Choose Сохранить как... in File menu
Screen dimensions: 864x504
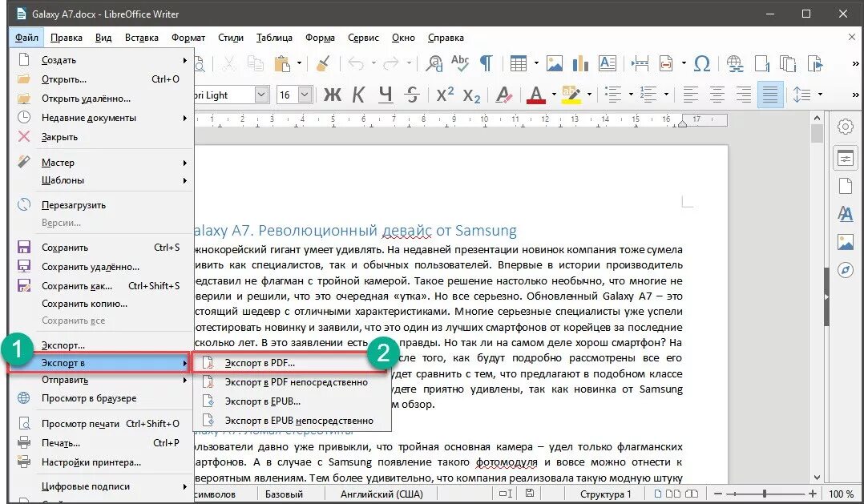tap(101, 286)
